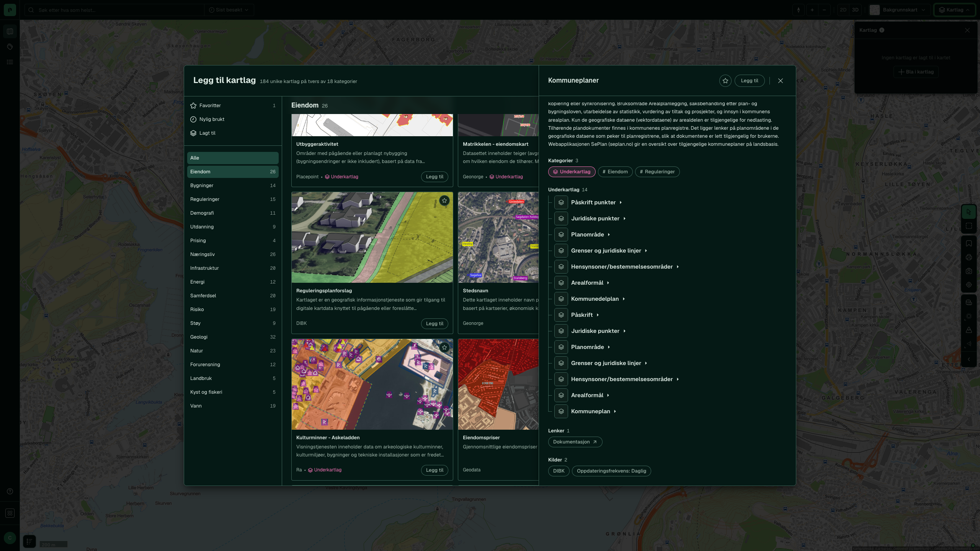Toggle the Underkartlag category chip
980x551 pixels.
(572, 172)
